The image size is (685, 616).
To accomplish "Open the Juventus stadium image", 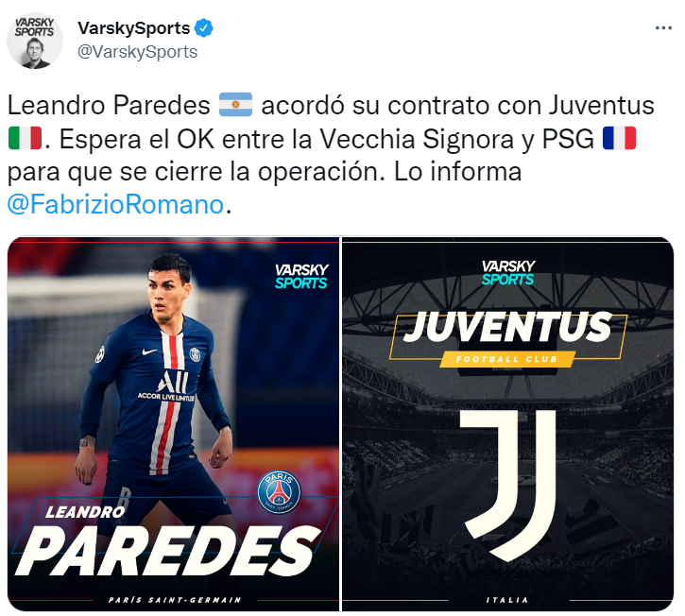I will tap(507, 424).
